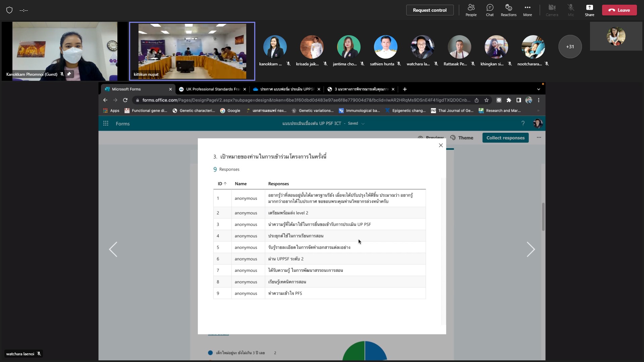Image resolution: width=644 pixels, height=362 pixels.
Task: Show more bookmarks chevron
Action: 538,111
